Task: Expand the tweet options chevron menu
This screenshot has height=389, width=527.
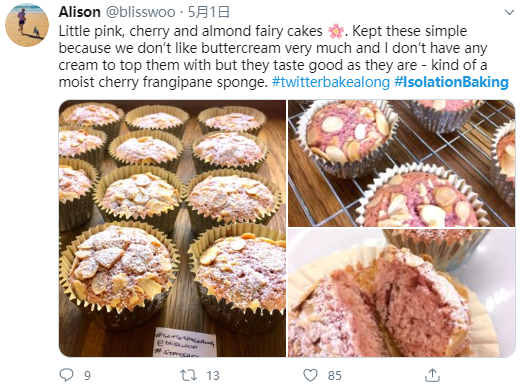Action: 510,12
